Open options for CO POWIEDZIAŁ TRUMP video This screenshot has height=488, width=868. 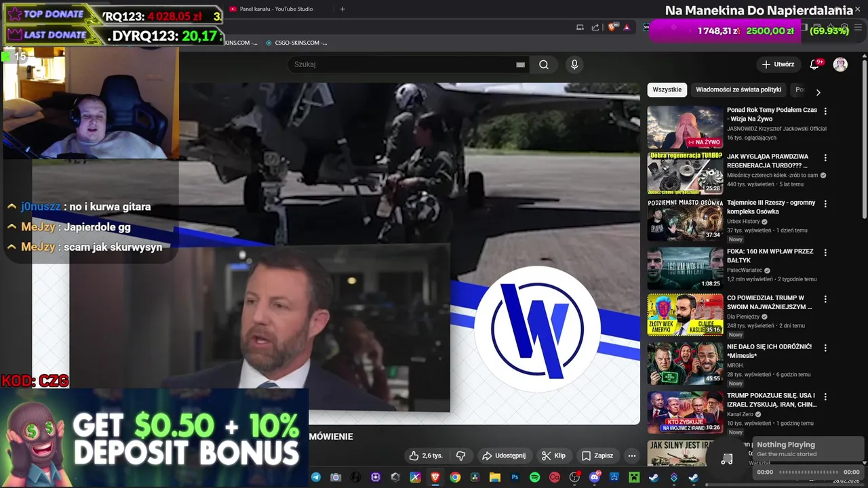[x=825, y=299]
